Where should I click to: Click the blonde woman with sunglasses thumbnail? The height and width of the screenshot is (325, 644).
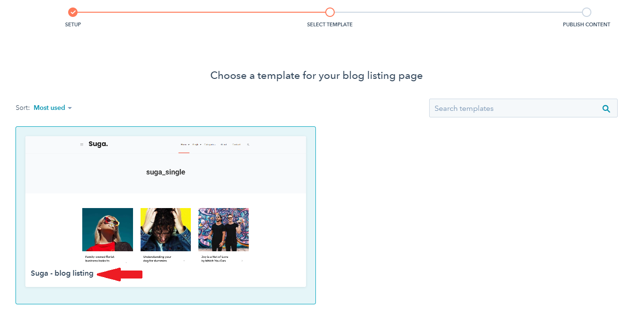[108, 230]
